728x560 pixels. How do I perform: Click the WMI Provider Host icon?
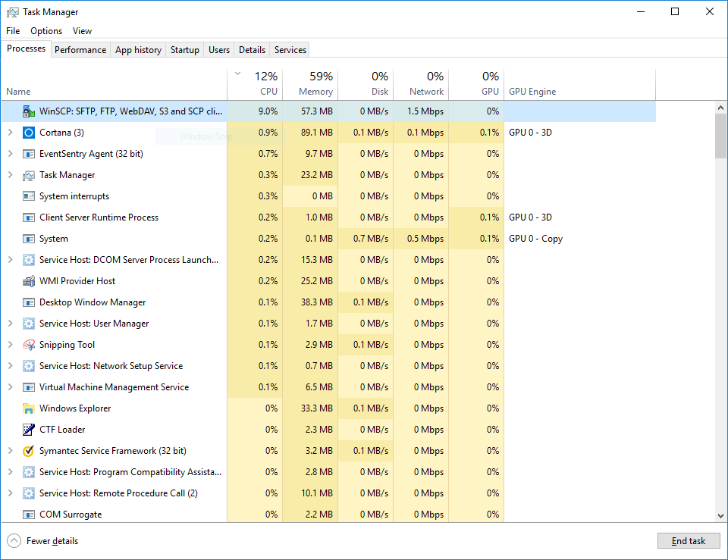click(29, 281)
